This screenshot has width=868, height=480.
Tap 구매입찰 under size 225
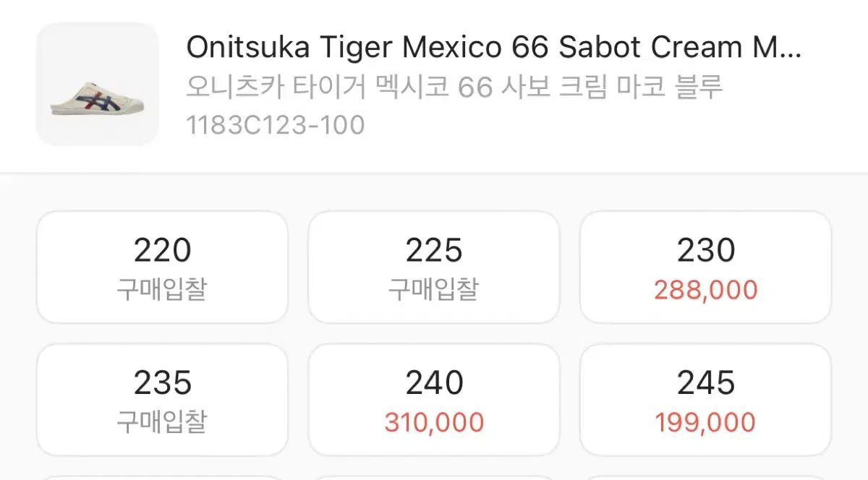(434, 290)
